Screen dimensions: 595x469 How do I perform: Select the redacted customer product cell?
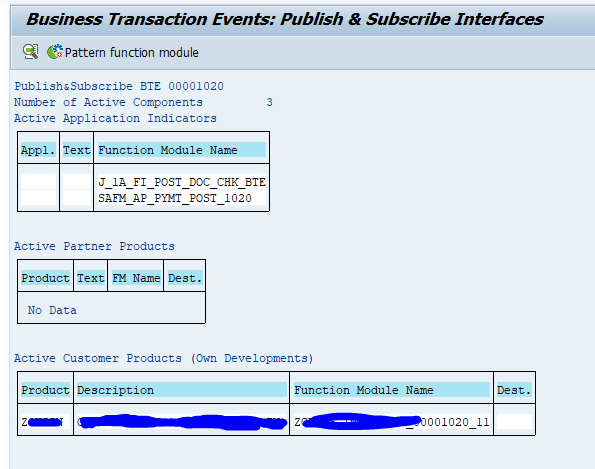click(x=45, y=422)
